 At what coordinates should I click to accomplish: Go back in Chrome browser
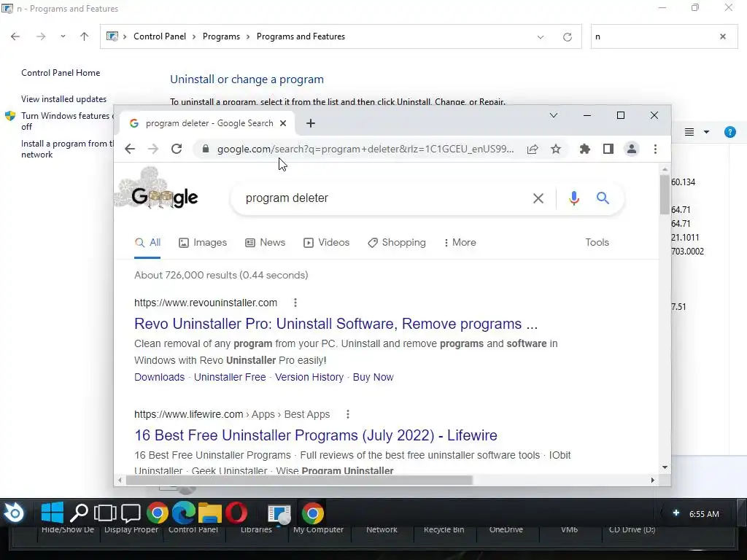130,149
